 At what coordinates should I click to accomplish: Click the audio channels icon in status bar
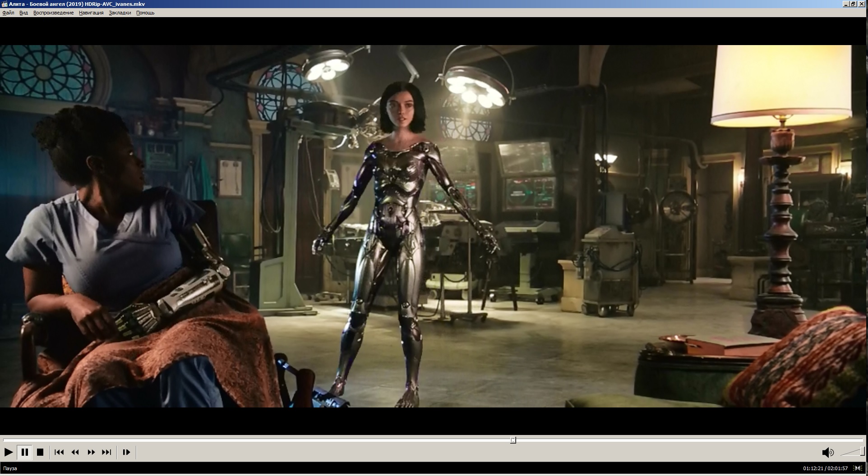click(858, 468)
